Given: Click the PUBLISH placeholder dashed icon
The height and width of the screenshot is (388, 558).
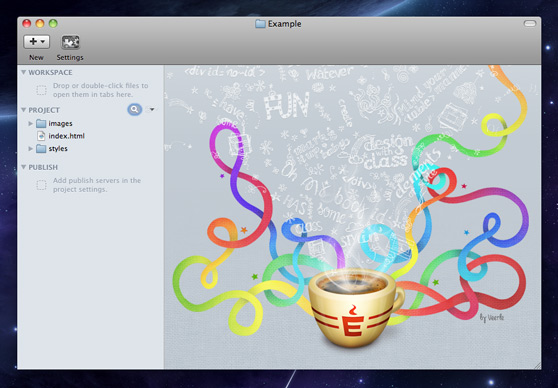Looking at the screenshot, I should (41, 185).
